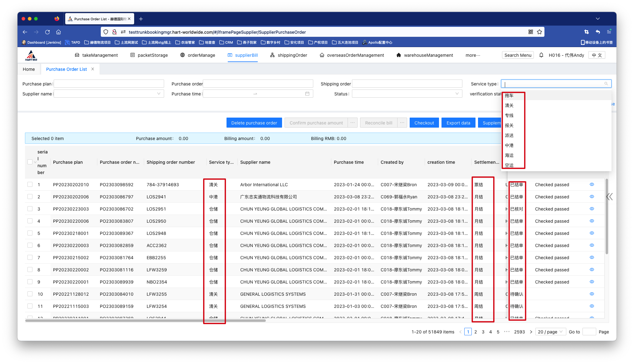Screen dimensions: 634x364
Task: Click into the Purchase plan input field
Action: [109, 84]
